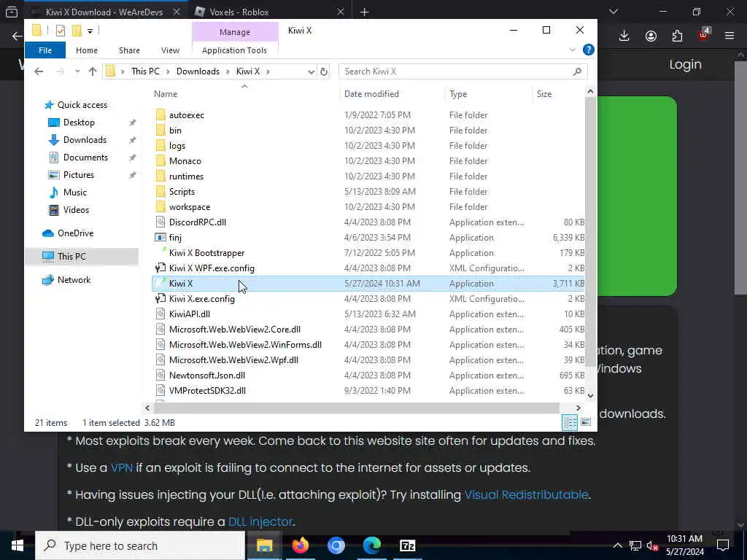747x560 pixels.
Task: Switch to details view layout icon
Action: pos(570,422)
